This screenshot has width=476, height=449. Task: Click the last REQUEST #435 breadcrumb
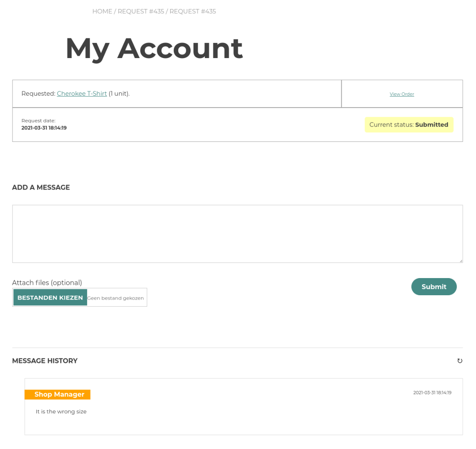(x=192, y=11)
